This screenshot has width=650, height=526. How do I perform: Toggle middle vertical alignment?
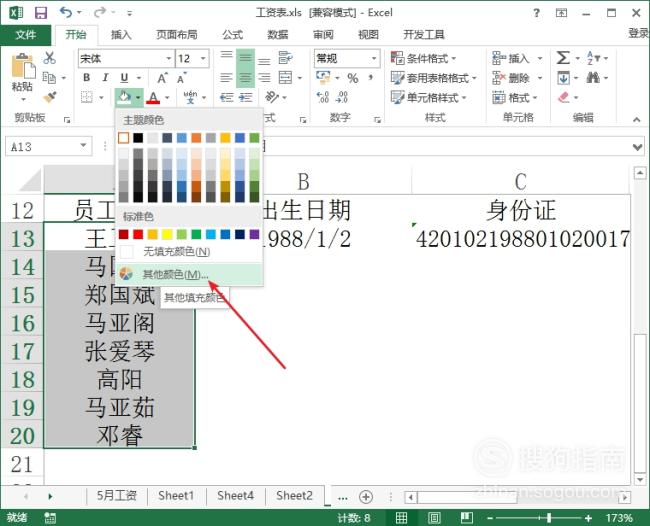245,58
